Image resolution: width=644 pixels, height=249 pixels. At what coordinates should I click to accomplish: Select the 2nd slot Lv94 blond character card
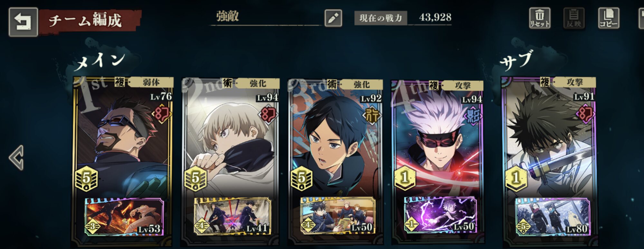(231, 138)
